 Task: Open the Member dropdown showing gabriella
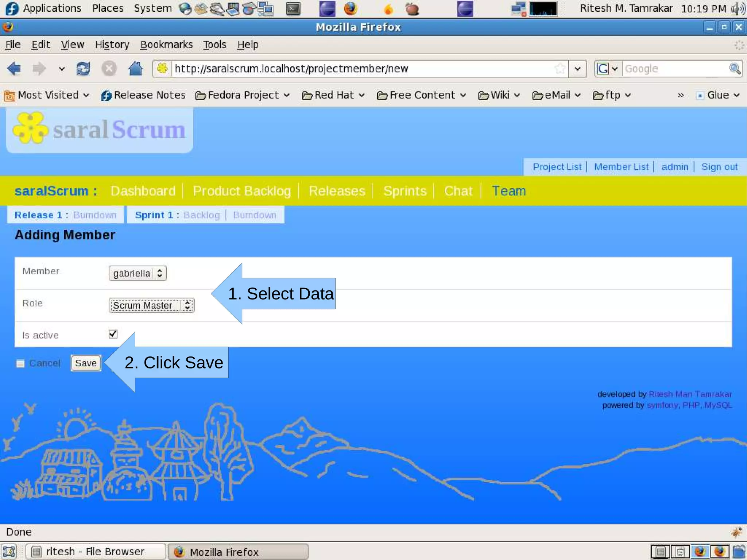(x=138, y=273)
